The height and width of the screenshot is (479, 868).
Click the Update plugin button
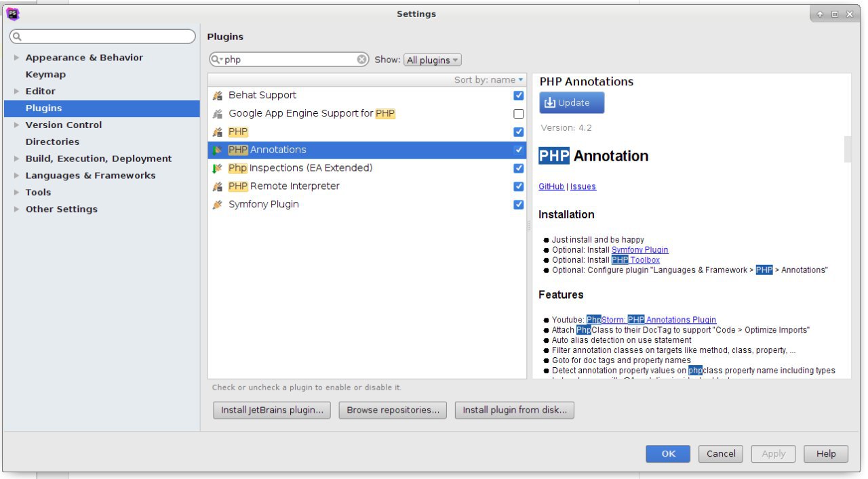point(572,103)
